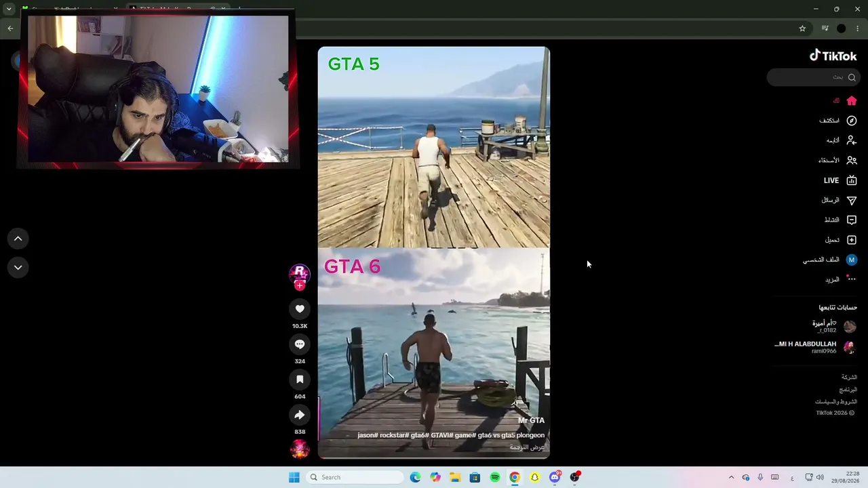Open the Chrome profile avatar

click(842, 28)
